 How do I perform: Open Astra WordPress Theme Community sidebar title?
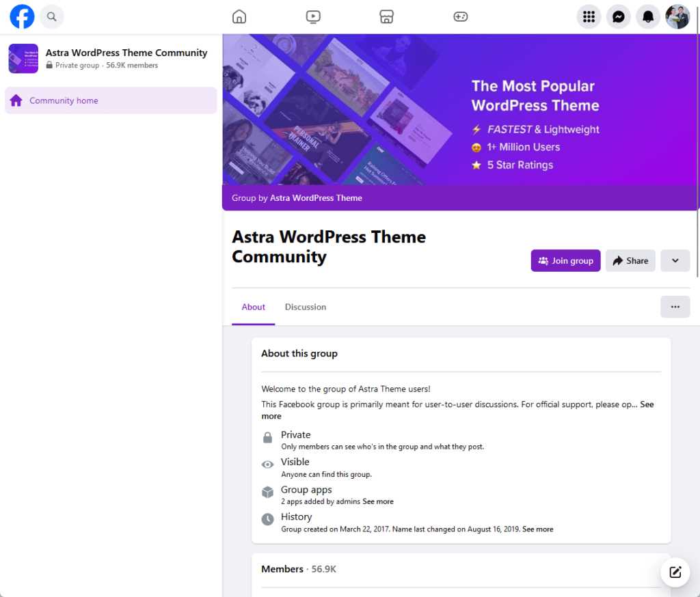coord(126,53)
